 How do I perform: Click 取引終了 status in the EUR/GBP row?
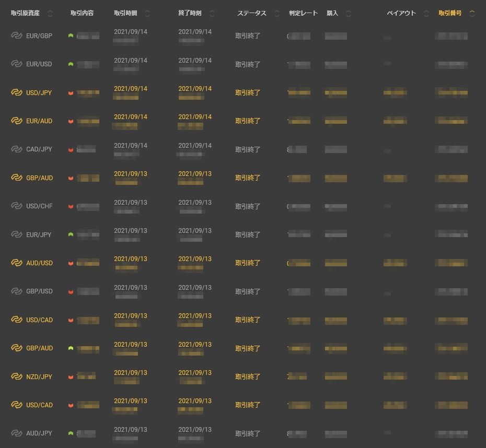click(x=248, y=36)
